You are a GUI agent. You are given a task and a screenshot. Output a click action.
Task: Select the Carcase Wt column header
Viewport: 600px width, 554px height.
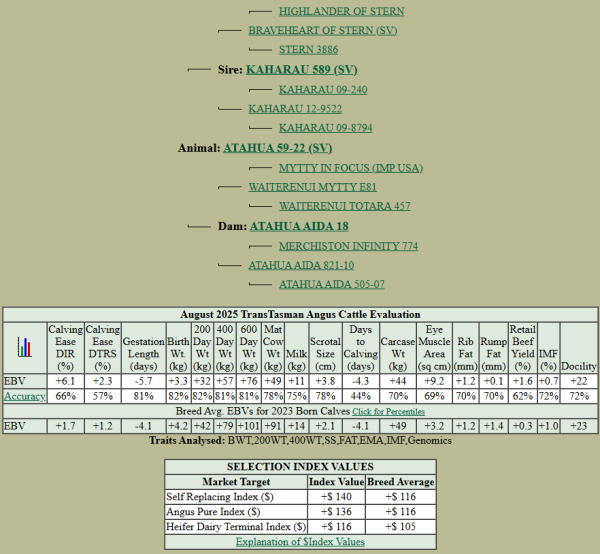point(398,348)
